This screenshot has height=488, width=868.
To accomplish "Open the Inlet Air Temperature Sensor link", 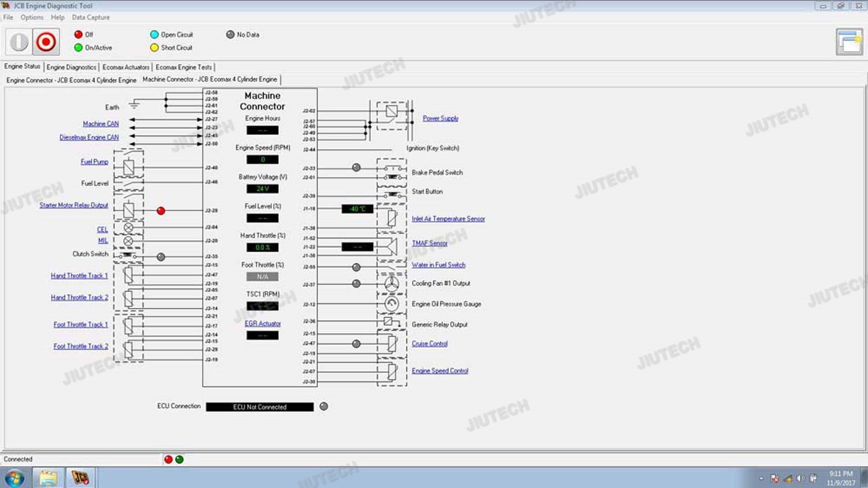I will pyautogui.click(x=448, y=219).
